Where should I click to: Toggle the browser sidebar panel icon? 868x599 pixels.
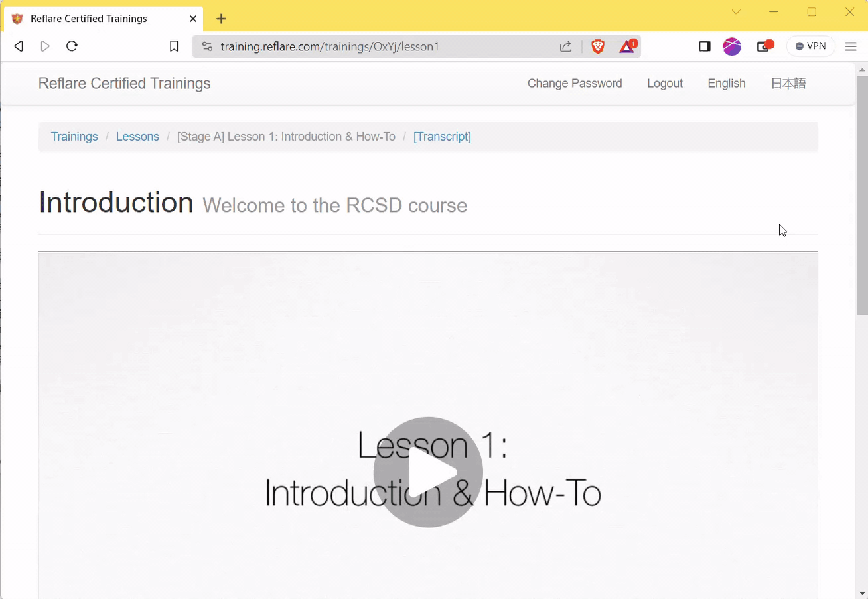click(705, 46)
